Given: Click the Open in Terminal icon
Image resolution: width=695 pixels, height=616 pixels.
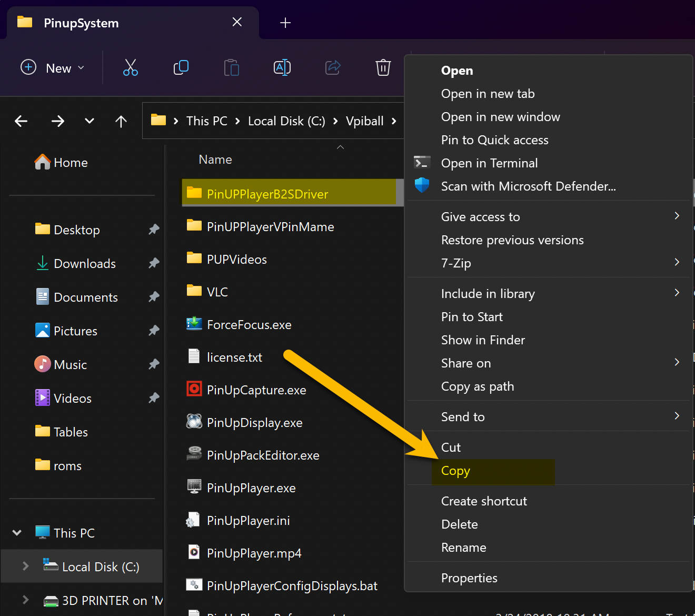Looking at the screenshot, I should tap(422, 163).
